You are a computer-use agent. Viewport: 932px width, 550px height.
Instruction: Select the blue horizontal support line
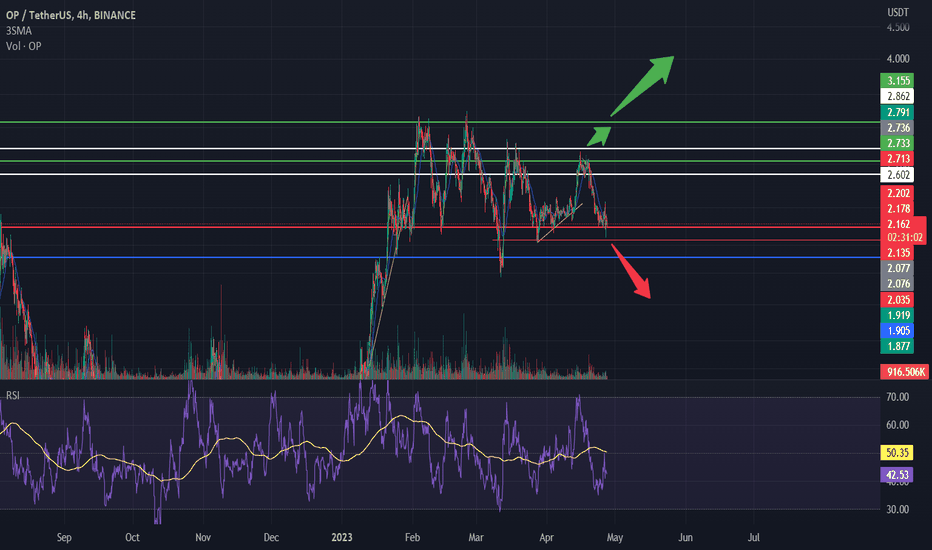pyautogui.click(x=440, y=257)
